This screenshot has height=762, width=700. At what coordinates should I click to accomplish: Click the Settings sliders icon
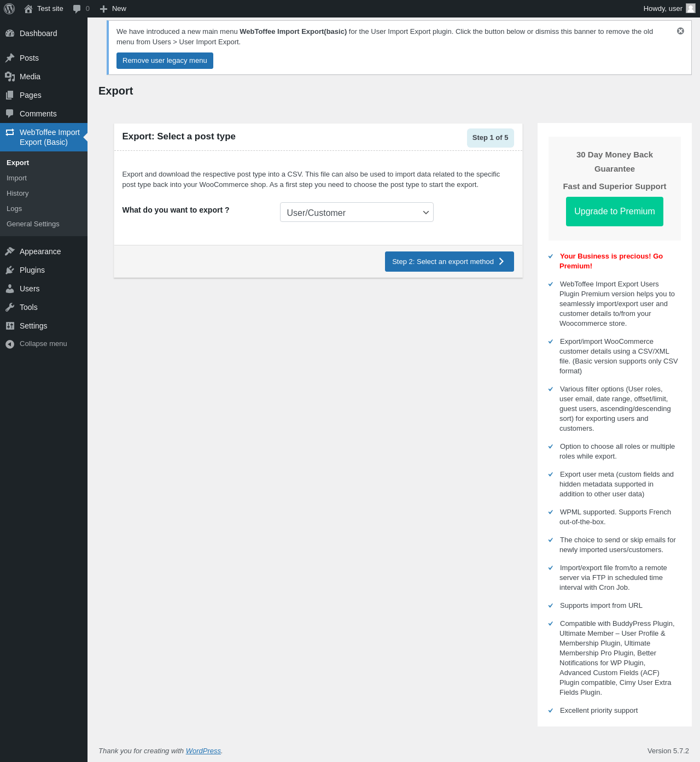tap(10, 326)
